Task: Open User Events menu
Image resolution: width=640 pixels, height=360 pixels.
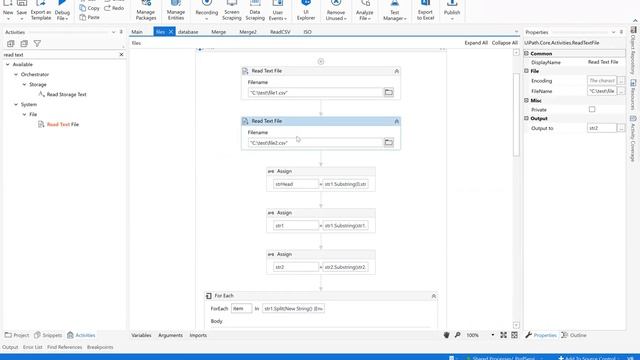Action: [278, 11]
